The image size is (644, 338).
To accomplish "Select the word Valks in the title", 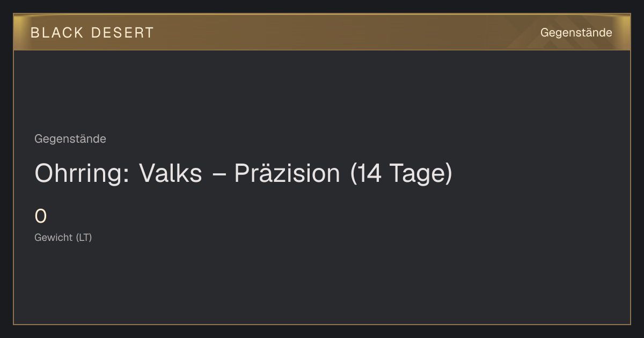I will (x=171, y=173).
